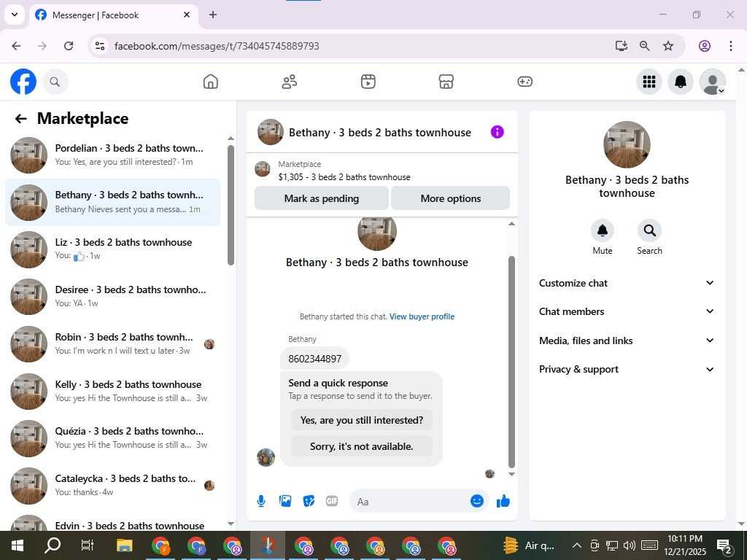Open the account profile avatar menu

[x=712, y=82]
